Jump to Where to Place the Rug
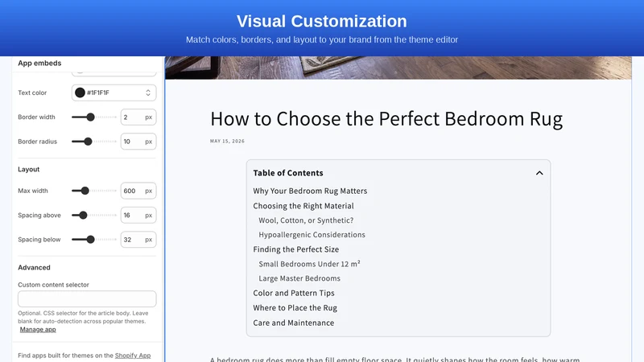Viewport: 644px width, 362px height. click(x=295, y=308)
